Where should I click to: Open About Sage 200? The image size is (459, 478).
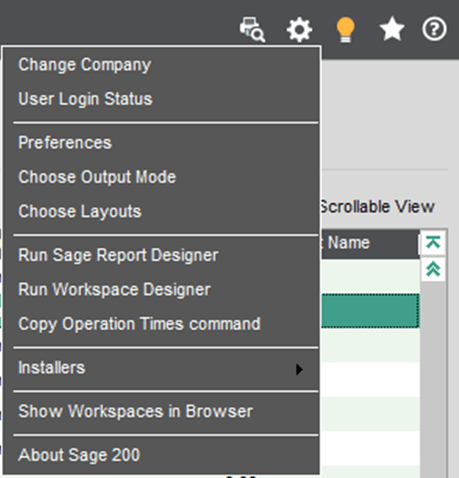coord(162,455)
